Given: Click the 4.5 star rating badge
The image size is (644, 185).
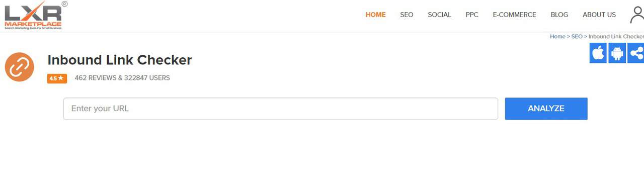Looking at the screenshot, I should point(57,78).
